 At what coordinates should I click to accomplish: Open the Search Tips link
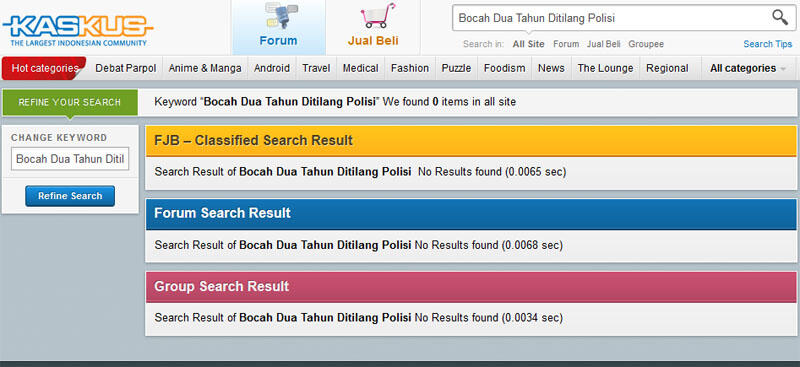pyautogui.click(x=767, y=44)
